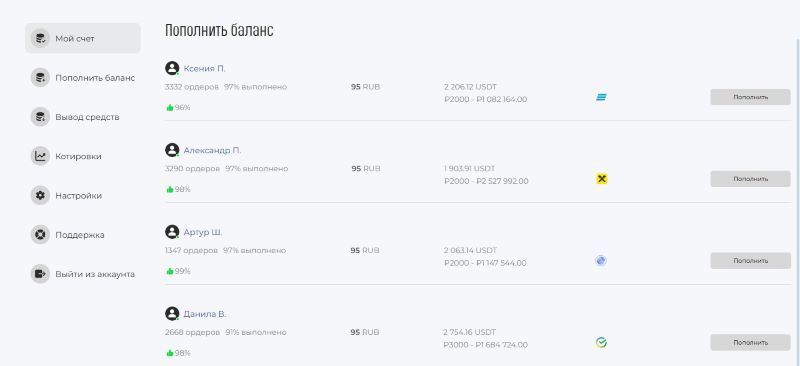Click the Пополнить баланс coin icon in sidebar

[x=40, y=78]
